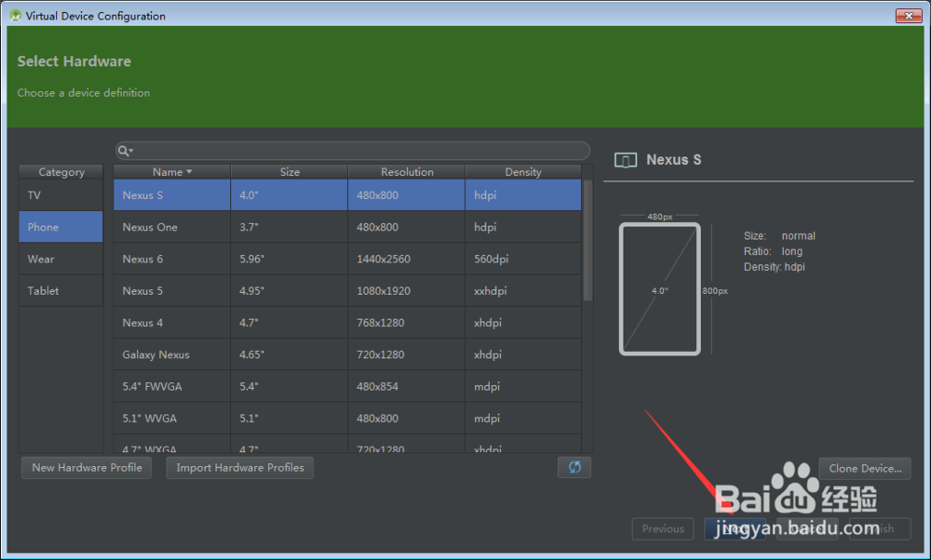The height and width of the screenshot is (560, 931).
Task: Click the 1080x1920 resolution cell
Action: (x=407, y=290)
